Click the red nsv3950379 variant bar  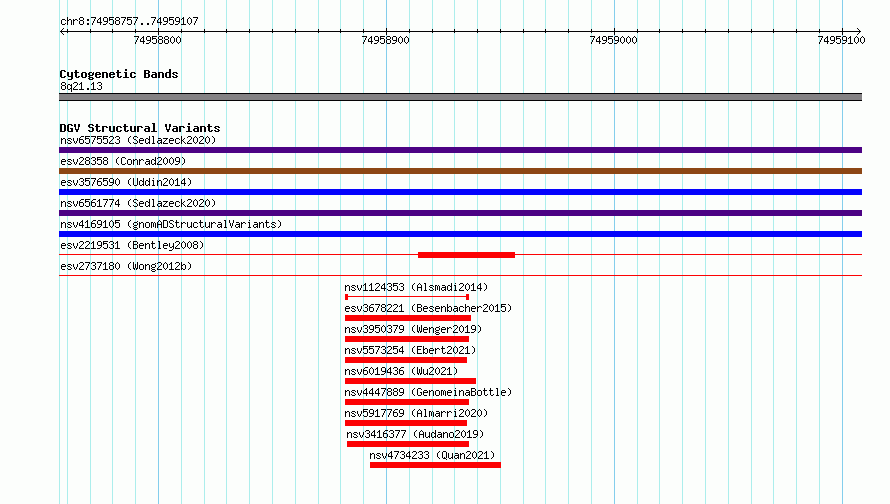407,339
